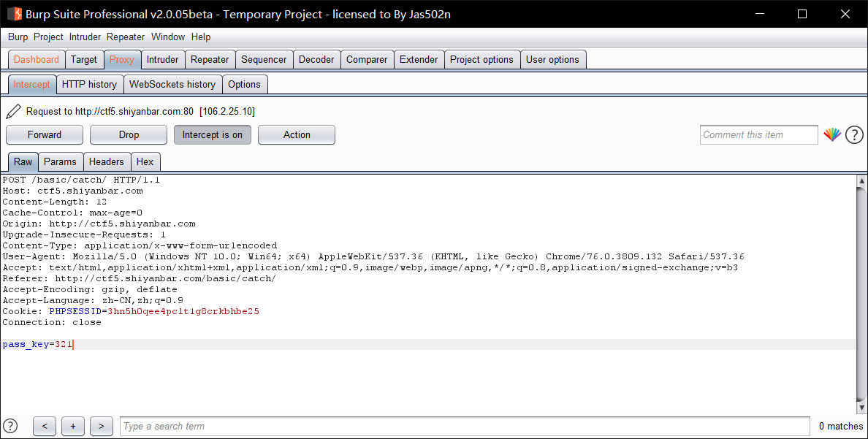This screenshot has width=868, height=439.
Task: Open the Action menu button
Action: point(297,134)
